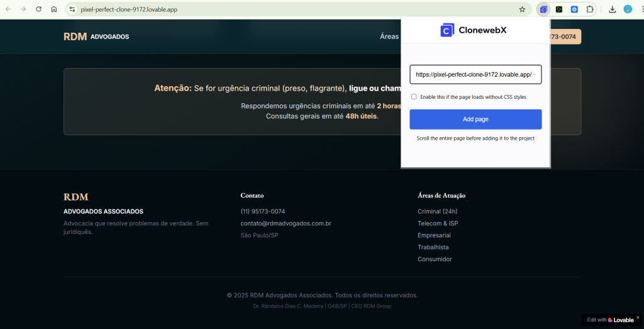This screenshot has width=644, height=329.
Task: Go forward using the browser forward arrow
Action: (x=23, y=9)
